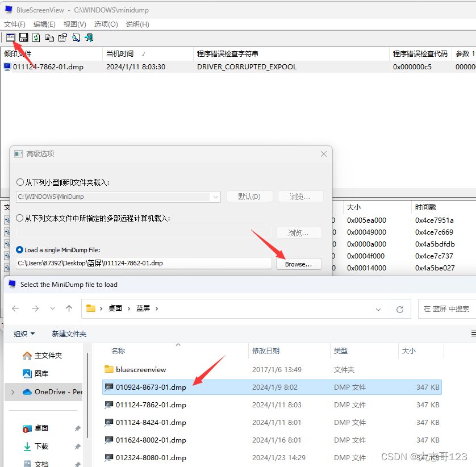Expand chevron after 蓝屏 breadcrumb
The image size is (476, 467).
click(x=157, y=308)
